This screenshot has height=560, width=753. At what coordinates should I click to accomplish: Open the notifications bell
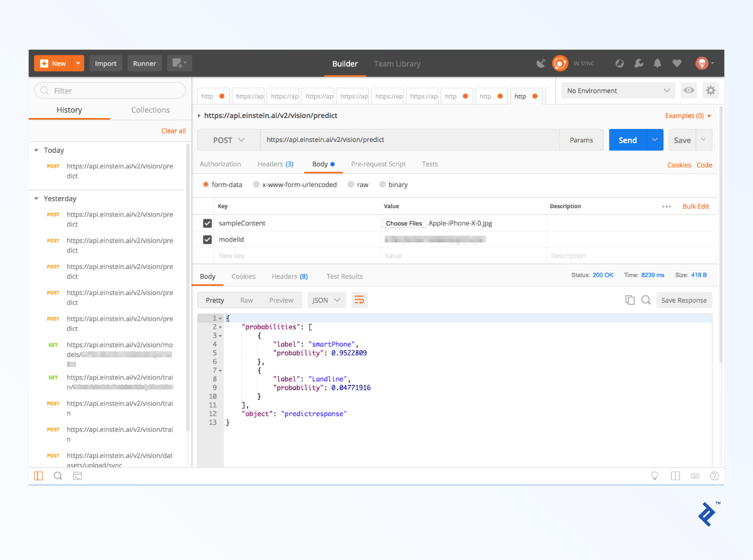(x=658, y=63)
